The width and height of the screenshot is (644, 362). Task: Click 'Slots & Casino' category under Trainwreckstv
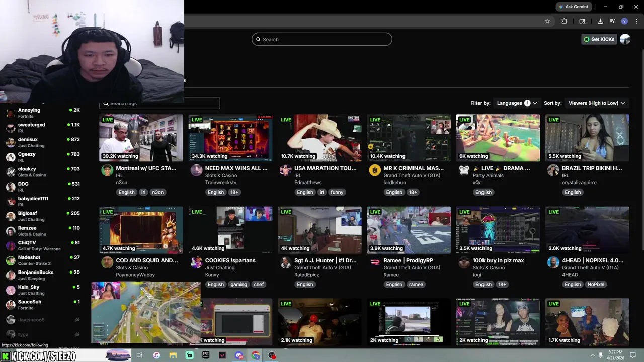[x=221, y=175]
